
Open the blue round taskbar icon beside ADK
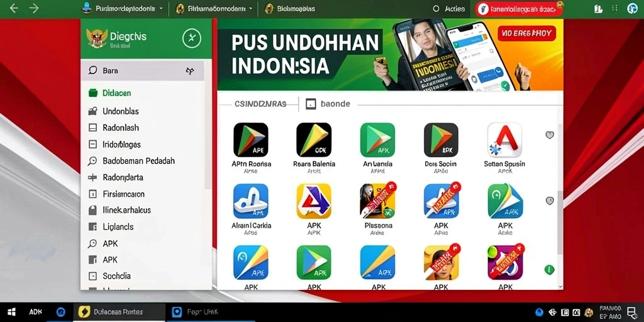click(x=61, y=312)
